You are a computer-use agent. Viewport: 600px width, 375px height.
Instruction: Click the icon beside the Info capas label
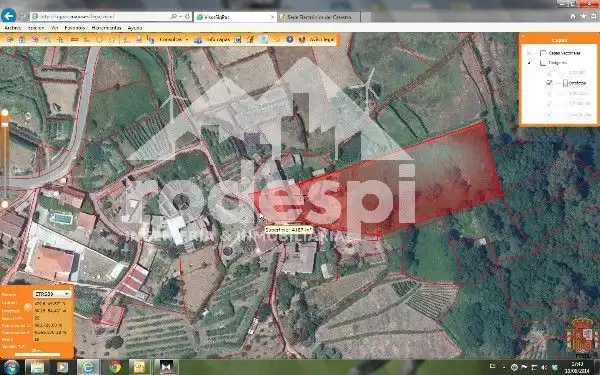[198, 40]
